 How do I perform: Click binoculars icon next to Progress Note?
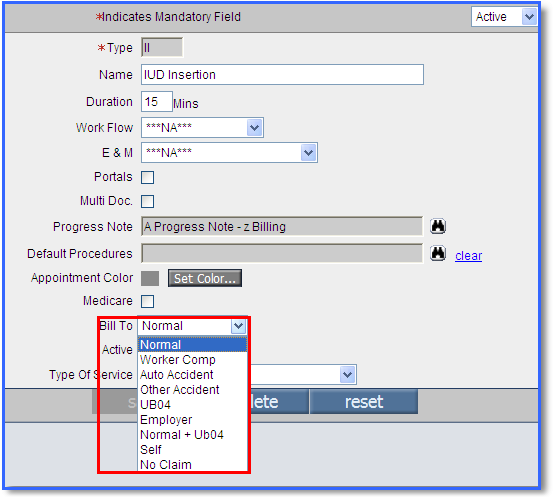pyautogui.click(x=438, y=226)
